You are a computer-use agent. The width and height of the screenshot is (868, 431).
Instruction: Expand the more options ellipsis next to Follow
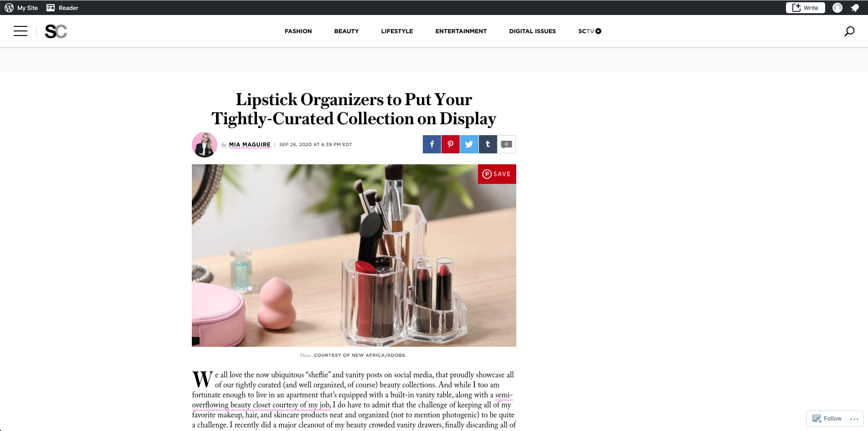click(854, 419)
